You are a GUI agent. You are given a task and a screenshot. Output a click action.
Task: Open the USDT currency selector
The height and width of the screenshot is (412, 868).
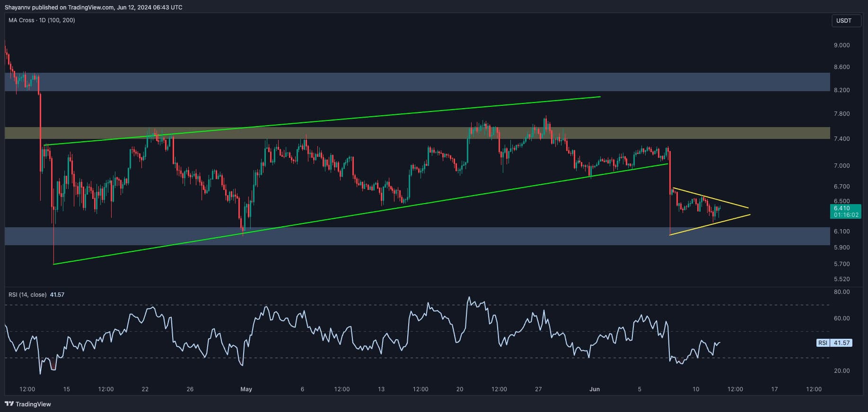point(846,21)
